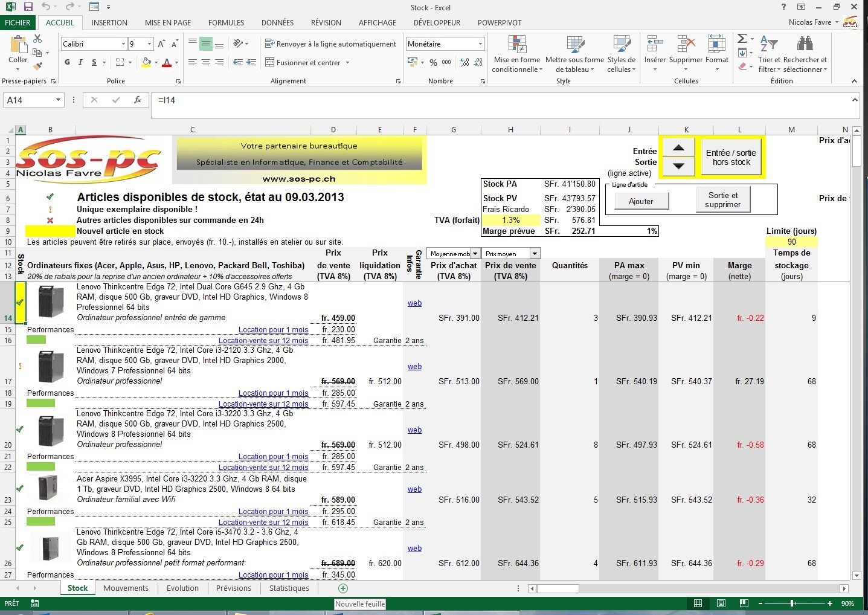Click the Insert Function fx icon
Screen dimensions: 868x615
[x=138, y=100]
